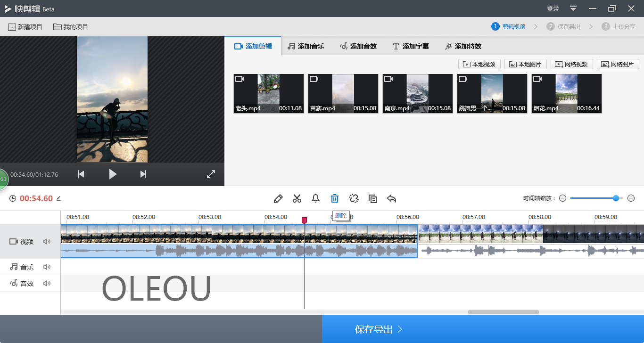This screenshot has width=644, height=343.
Task: Open 我的项目 folder
Action: 71,27
